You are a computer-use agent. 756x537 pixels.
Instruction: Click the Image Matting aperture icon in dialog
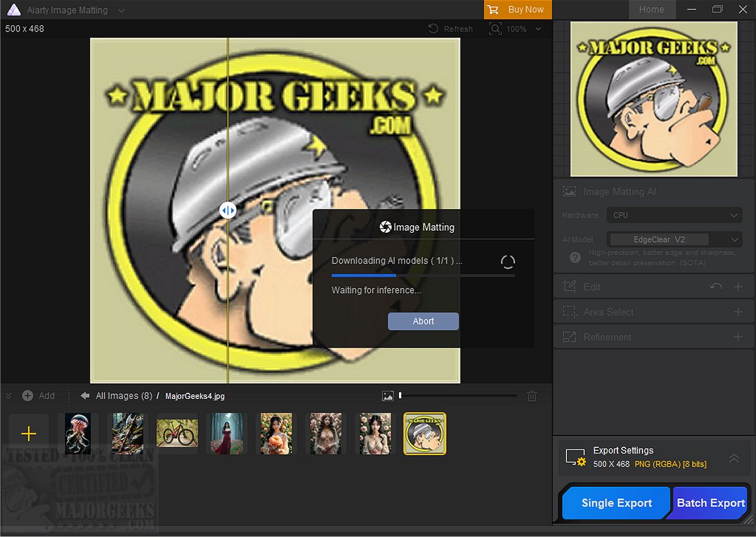click(x=386, y=227)
